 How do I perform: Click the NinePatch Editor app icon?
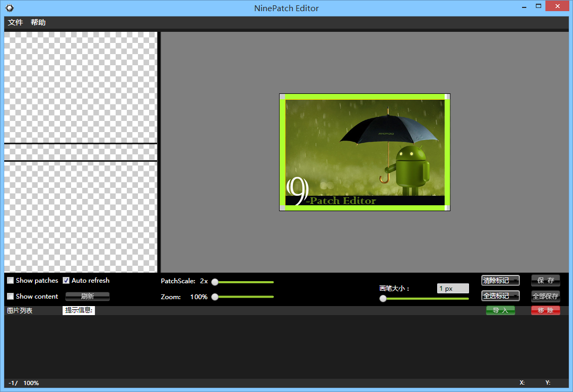(x=10, y=8)
